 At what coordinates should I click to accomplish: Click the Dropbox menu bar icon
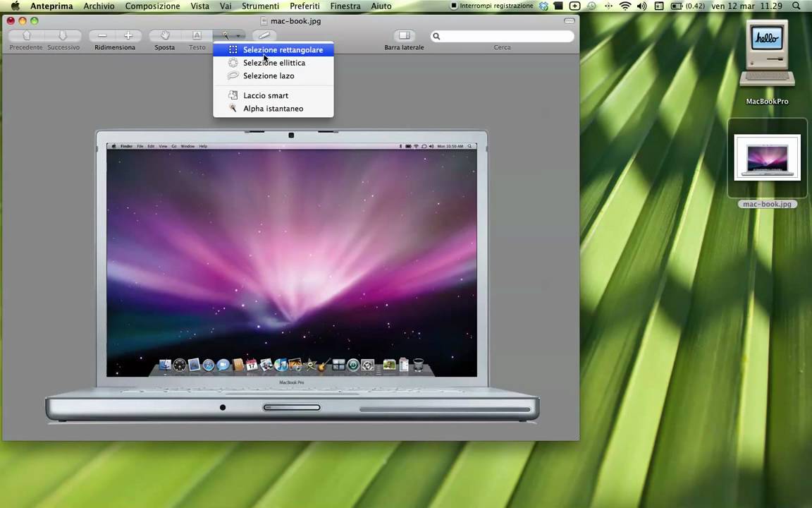click(x=543, y=6)
